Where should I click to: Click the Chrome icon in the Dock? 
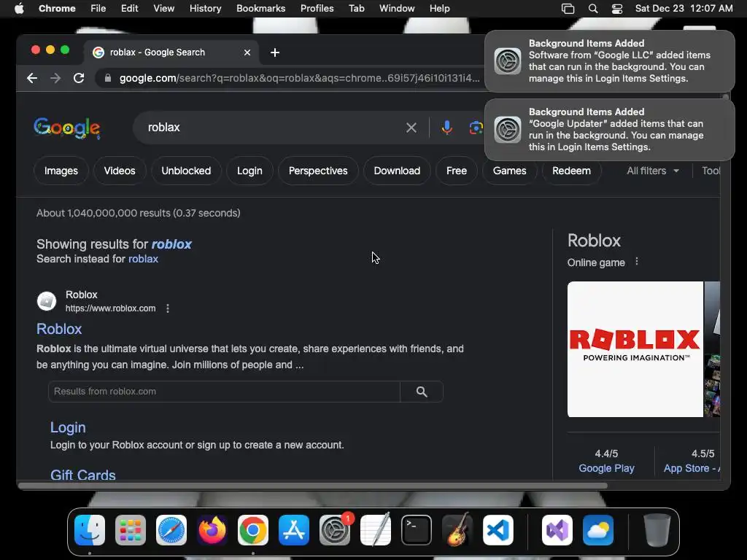[x=253, y=530]
